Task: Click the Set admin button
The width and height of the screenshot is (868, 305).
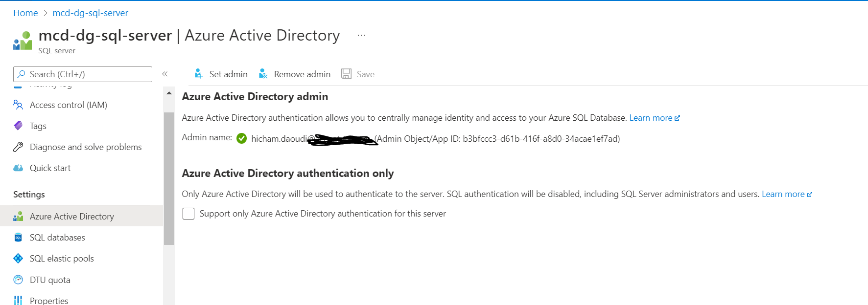Action: click(221, 74)
